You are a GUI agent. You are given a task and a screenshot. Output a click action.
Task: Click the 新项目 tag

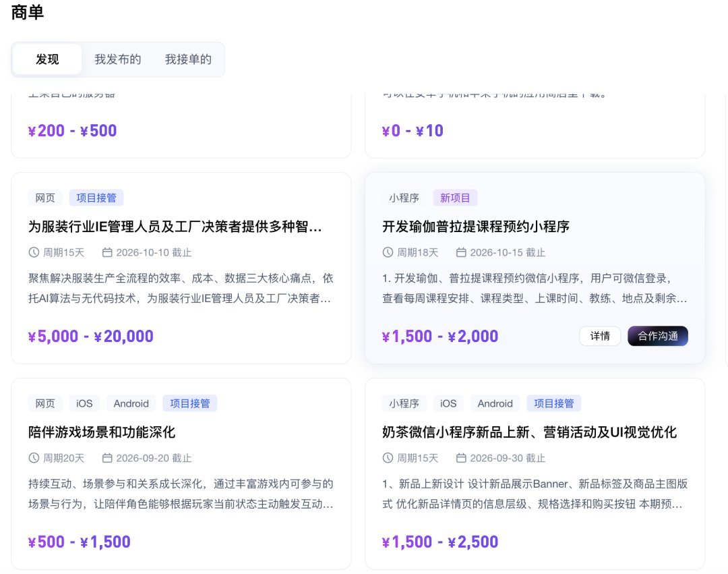(455, 198)
